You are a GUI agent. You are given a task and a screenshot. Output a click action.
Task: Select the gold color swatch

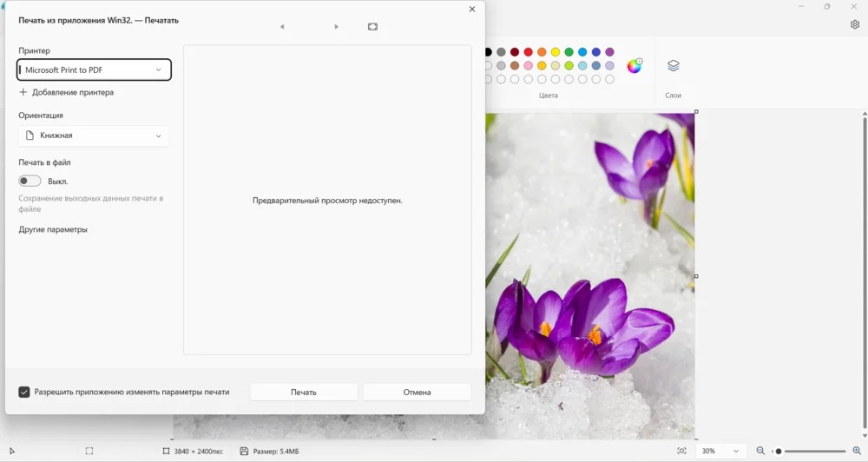(x=542, y=65)
